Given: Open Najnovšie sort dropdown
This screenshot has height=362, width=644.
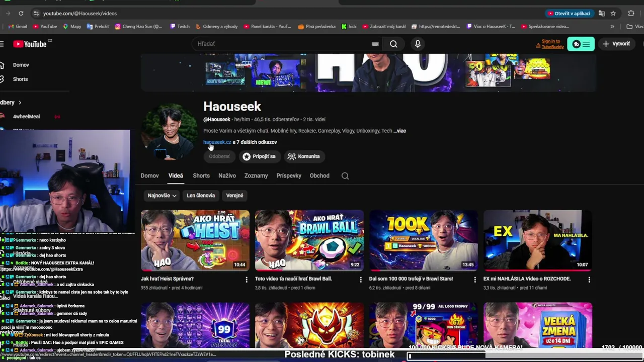Looking at the screenshot, I should [162, 196].
